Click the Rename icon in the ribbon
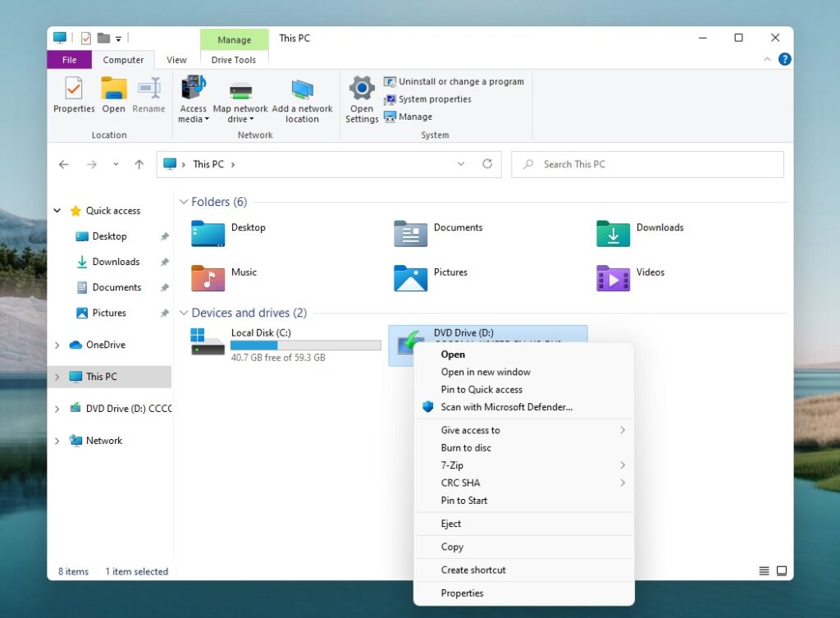840x618 pixels. (x=148, y=90)
